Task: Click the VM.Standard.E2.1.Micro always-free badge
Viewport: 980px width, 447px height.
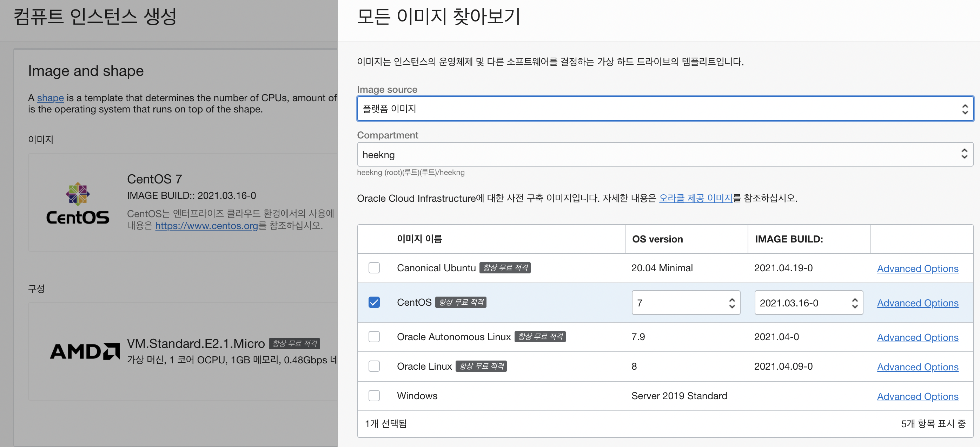Action: (x=294, y=343)
